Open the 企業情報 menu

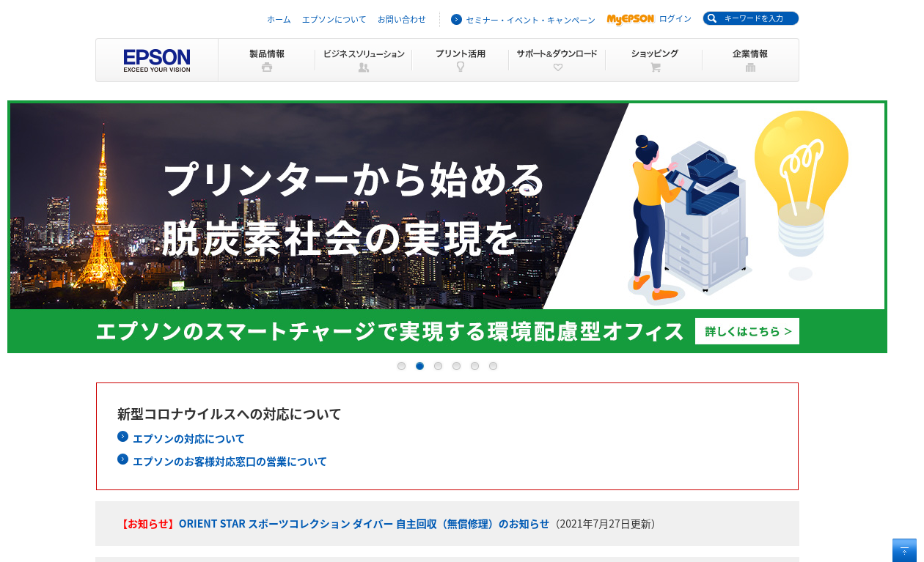click(x=750, y=60)
